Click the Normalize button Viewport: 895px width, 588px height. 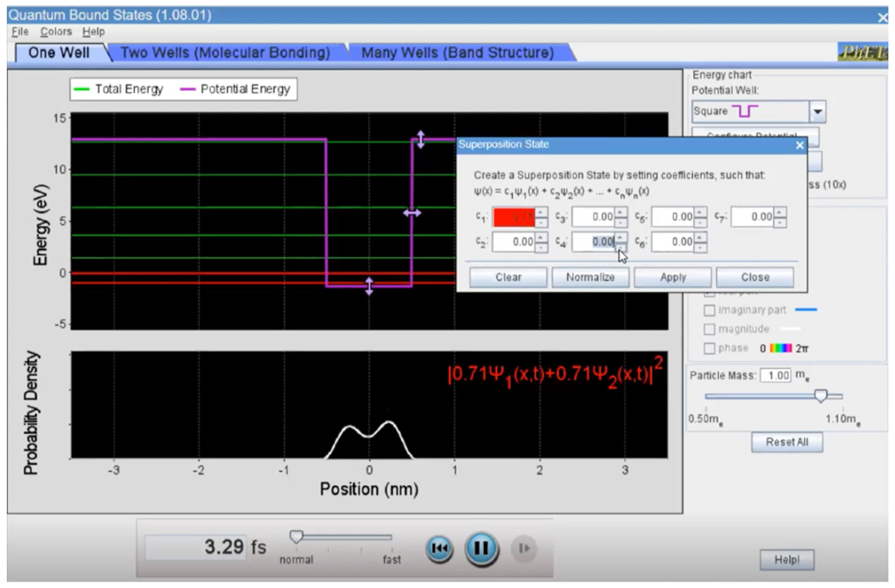[x=590, y=278]
